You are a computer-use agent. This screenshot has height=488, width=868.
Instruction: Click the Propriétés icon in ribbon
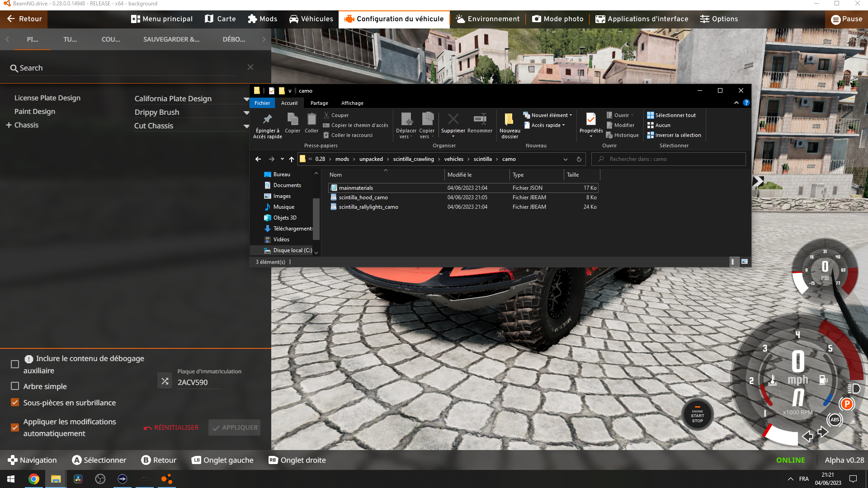pyautogui.click(x=591, y=119)
